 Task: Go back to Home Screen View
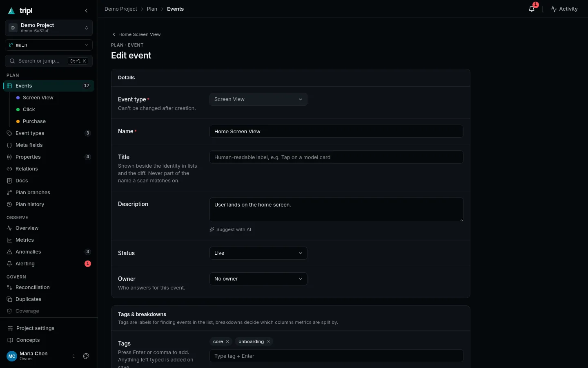coord(136,34)
